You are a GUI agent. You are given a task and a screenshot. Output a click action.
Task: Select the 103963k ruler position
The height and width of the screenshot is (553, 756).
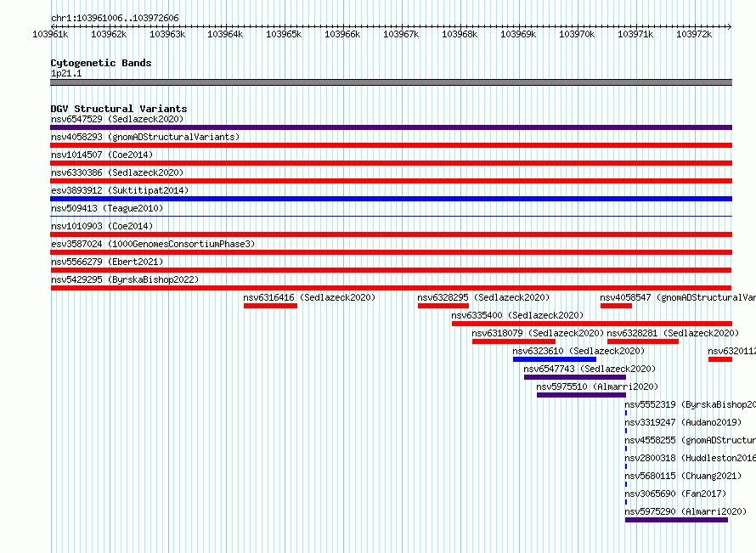coord(167,34)
